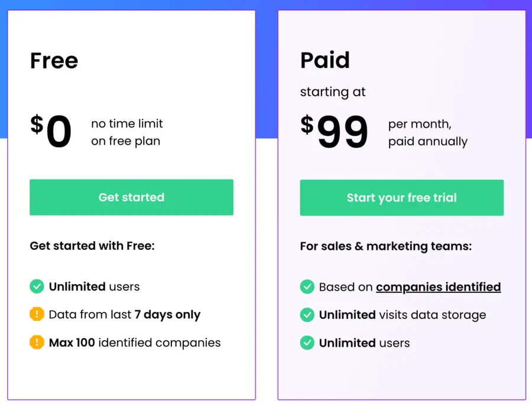532x407 pixels.
Task: Click the per month, paid annually label
Action: [x=427, y=132]
